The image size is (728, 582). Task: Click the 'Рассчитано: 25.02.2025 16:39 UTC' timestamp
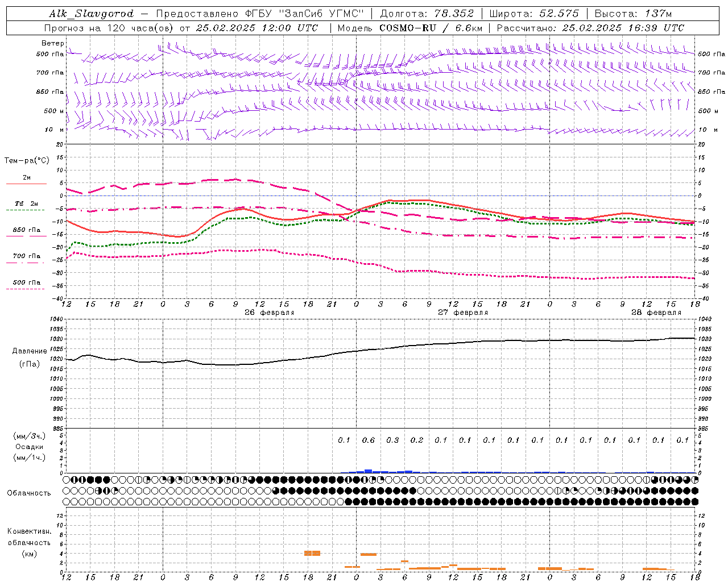point(590,28)
